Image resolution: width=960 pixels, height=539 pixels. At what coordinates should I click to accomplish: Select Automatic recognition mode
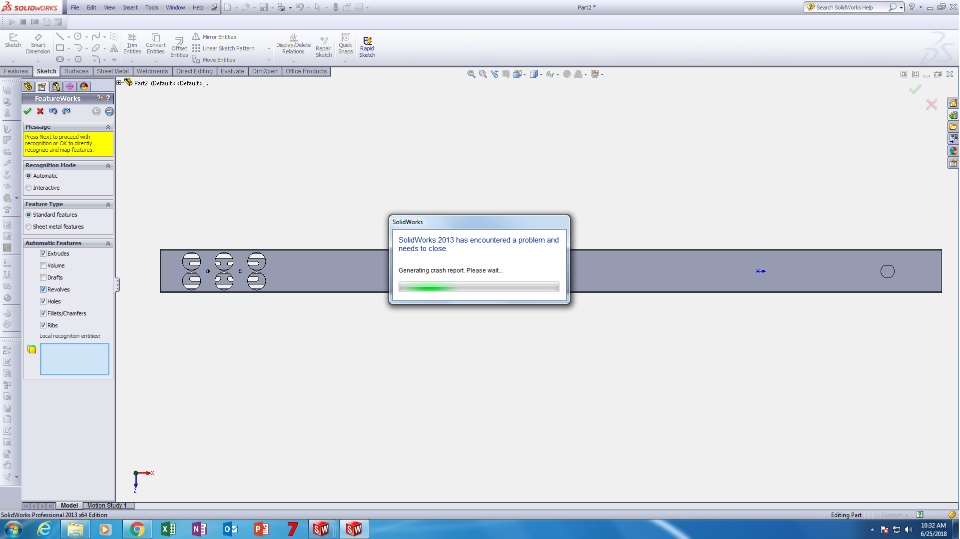tap(28, 176)
